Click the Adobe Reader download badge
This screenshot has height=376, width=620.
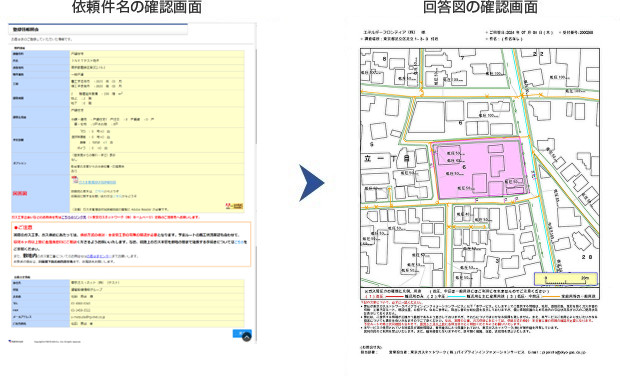tap(234, 206)
